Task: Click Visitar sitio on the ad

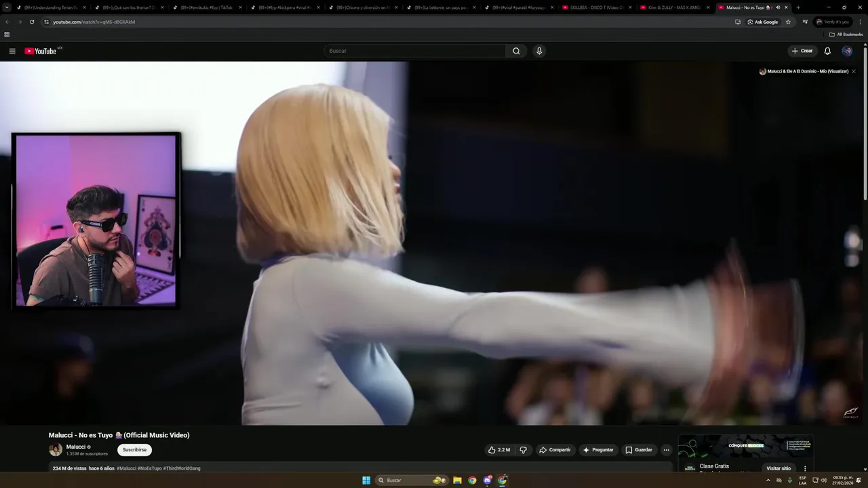Action: point(778,468)
